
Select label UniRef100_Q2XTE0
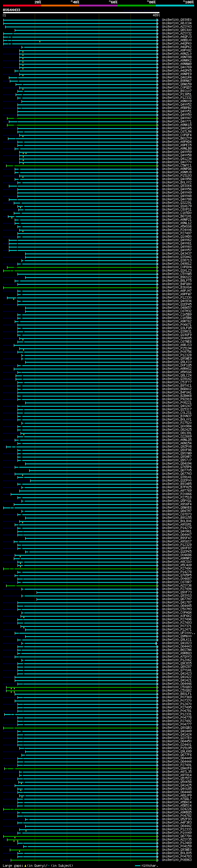(177, 738)
